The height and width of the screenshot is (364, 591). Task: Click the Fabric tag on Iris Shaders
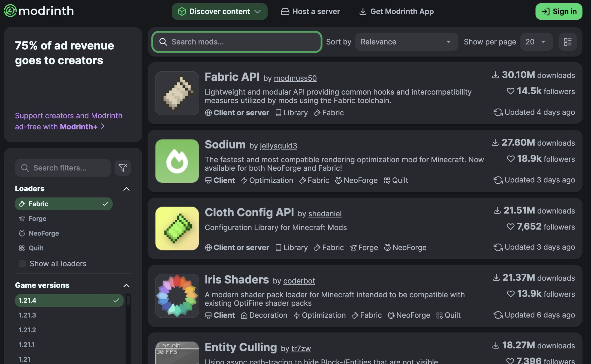point(367,315)
